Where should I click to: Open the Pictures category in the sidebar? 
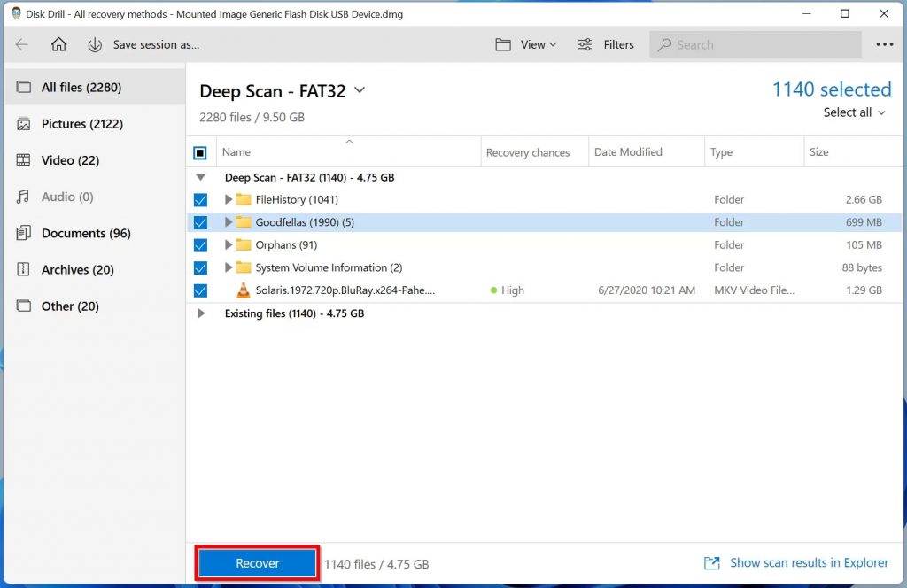66,123
